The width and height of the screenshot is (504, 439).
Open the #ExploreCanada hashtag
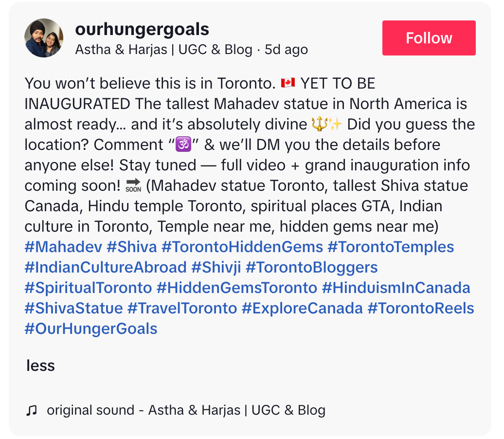pyautogui.click(x=302, y=309)
